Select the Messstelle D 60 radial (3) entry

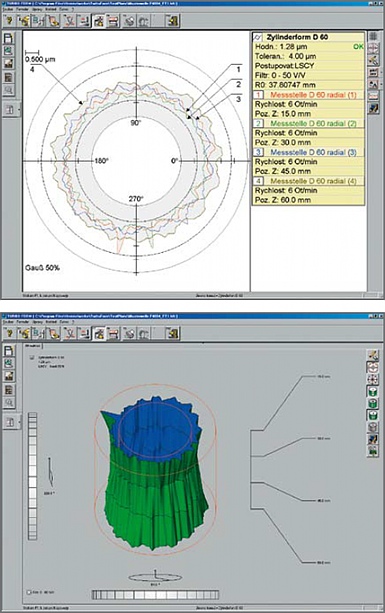click(313, 152)
